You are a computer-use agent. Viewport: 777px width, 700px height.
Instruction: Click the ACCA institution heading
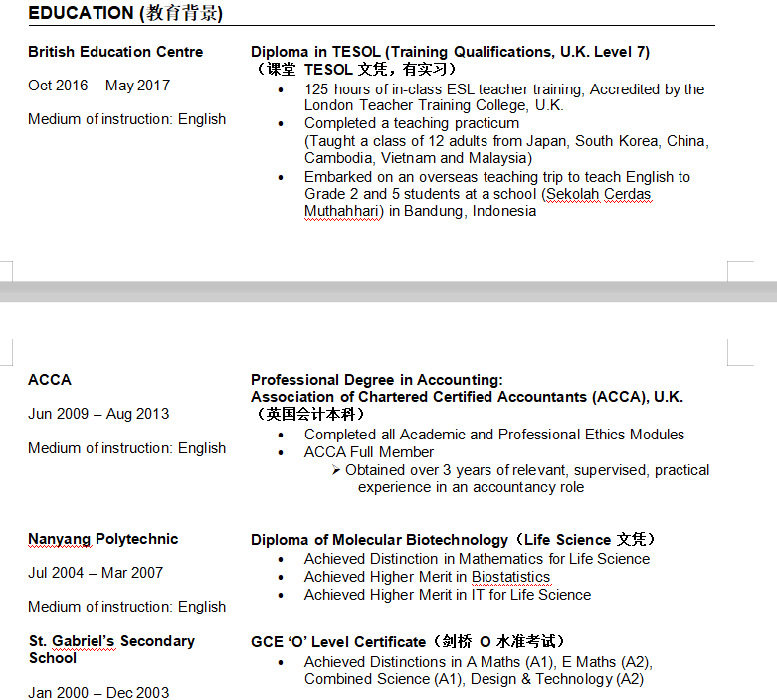[50, 380]
